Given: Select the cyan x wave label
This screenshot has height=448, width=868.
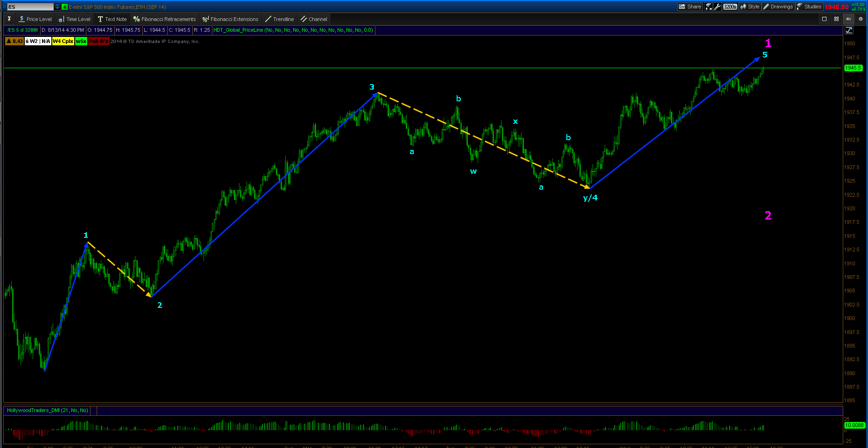Looking at the screenshot, I should (x=515, y=121).
